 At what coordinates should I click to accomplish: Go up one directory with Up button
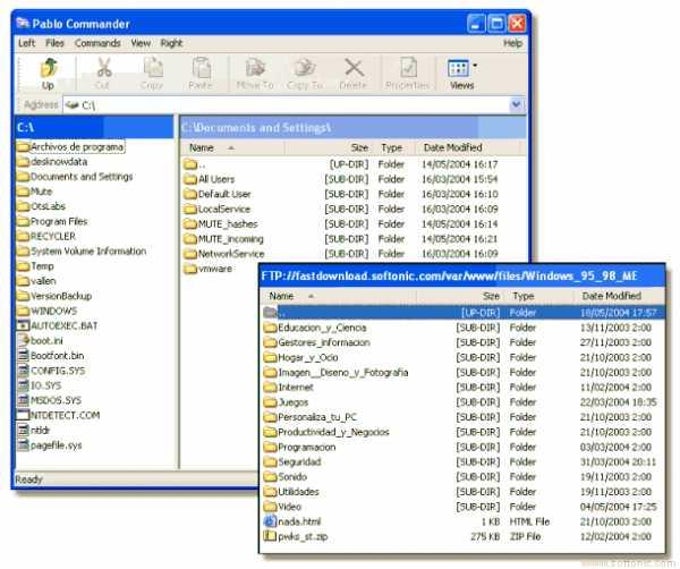[48, 74]
